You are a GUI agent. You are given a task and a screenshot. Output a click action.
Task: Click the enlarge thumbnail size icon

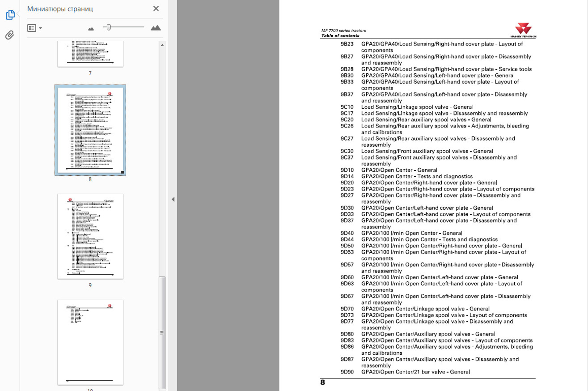pyautogui.click(x=155, y=28)
